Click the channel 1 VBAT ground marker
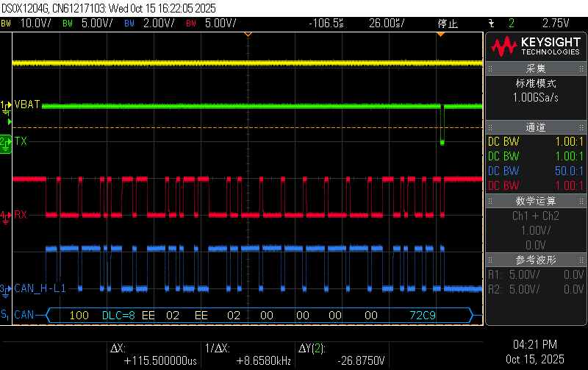The image size is (588, 370). click(6, 105)
